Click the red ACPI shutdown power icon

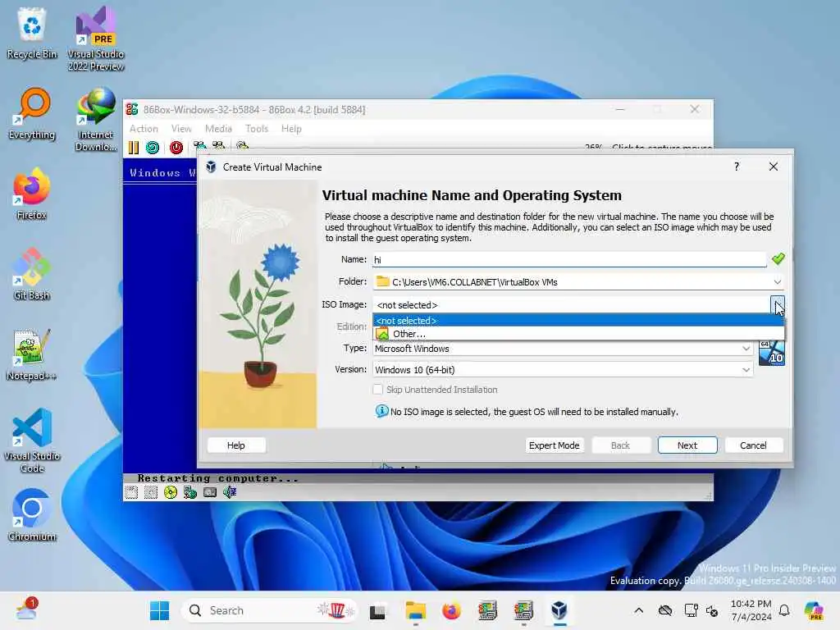point(176,148)
